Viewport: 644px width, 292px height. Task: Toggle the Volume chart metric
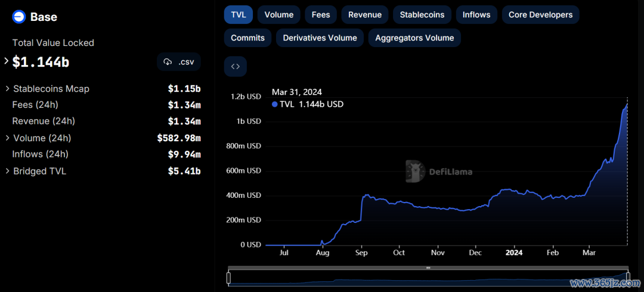click(279, 15)
